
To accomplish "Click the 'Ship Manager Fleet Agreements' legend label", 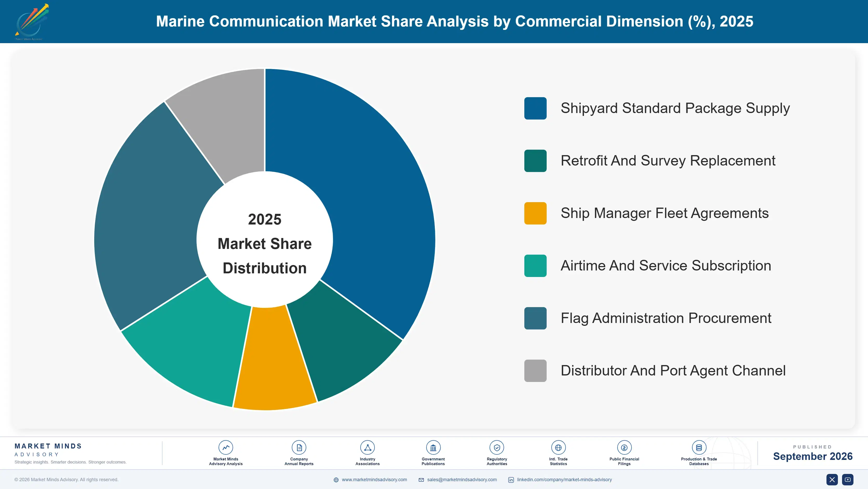I will click(664, 213).
